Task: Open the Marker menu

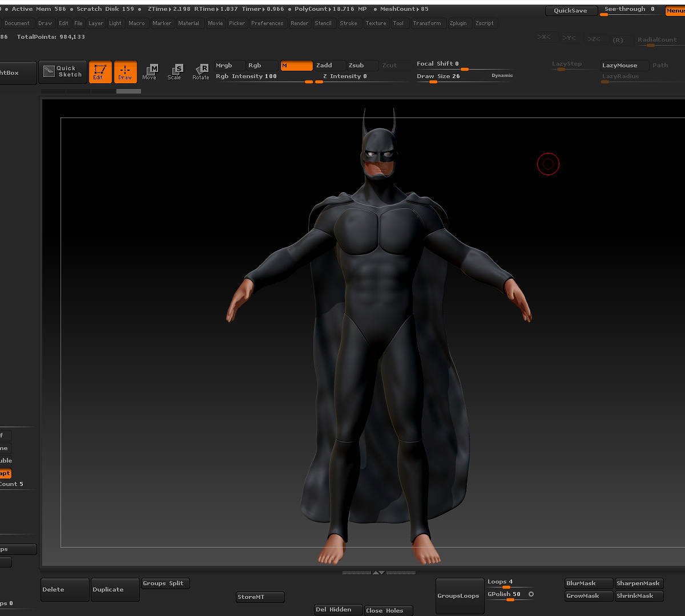Action: click(162, 23)
